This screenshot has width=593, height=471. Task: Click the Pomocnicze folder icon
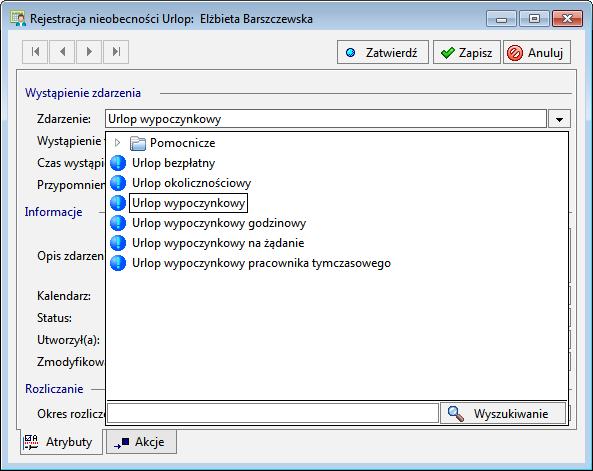click(x=138, y=143)
